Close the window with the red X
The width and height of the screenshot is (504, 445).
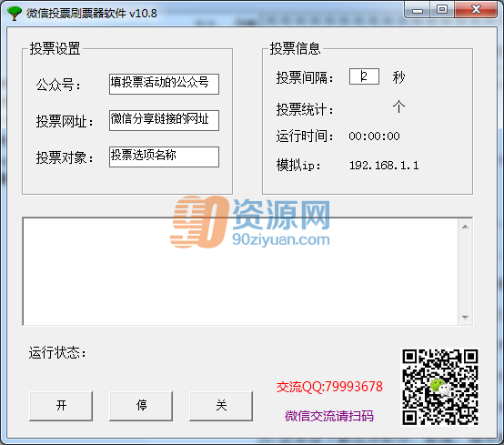tap(476, 10)
